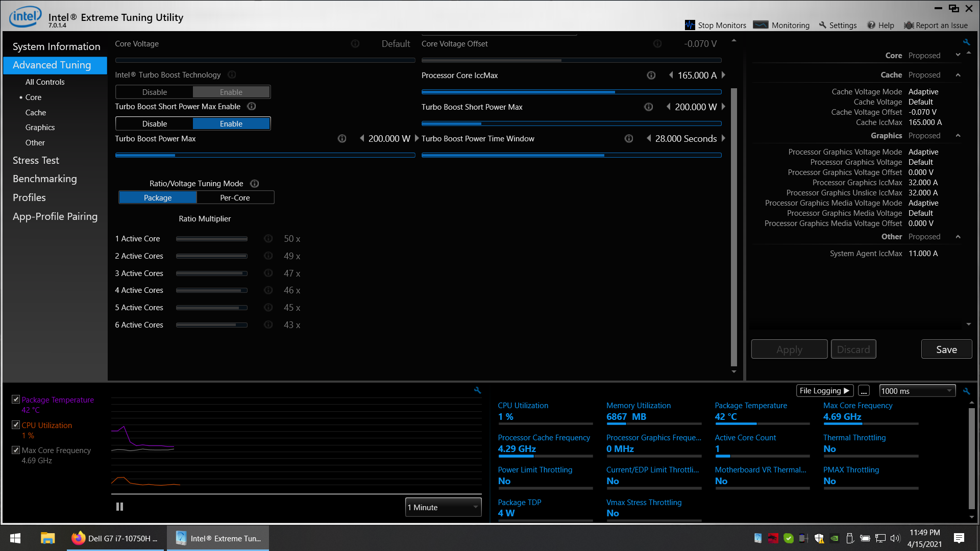Adjust the Turbo Boost Power Time Window slider
The height and width of the screenshot is (551, 980).
(572, 155)
